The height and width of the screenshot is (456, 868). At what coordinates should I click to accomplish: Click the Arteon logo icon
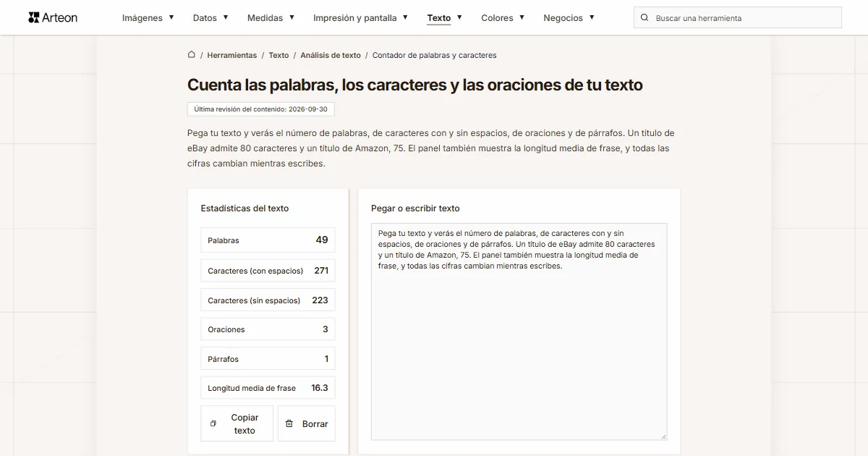[x=34, y=17]
